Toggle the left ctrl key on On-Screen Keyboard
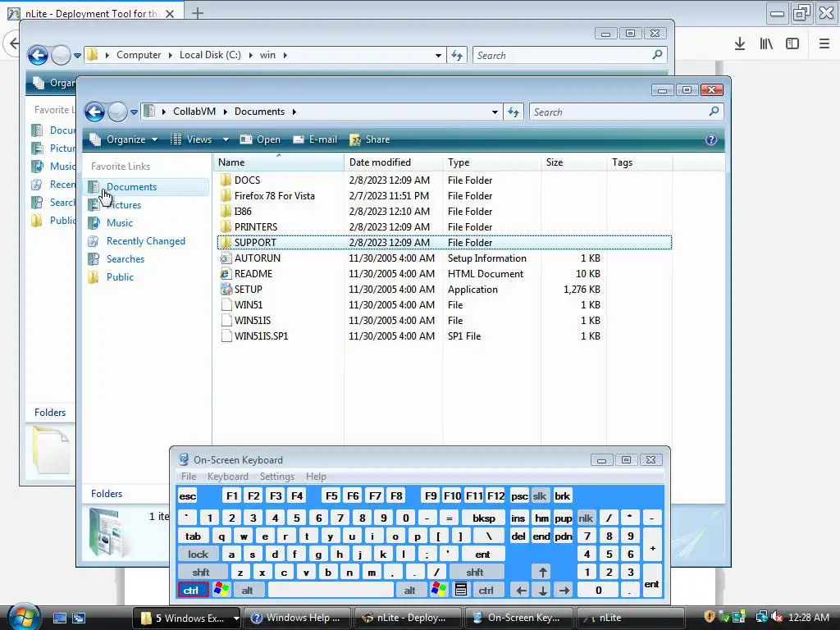Image resolution: width=840 pixels, height=630 pixels. [192, 591]
